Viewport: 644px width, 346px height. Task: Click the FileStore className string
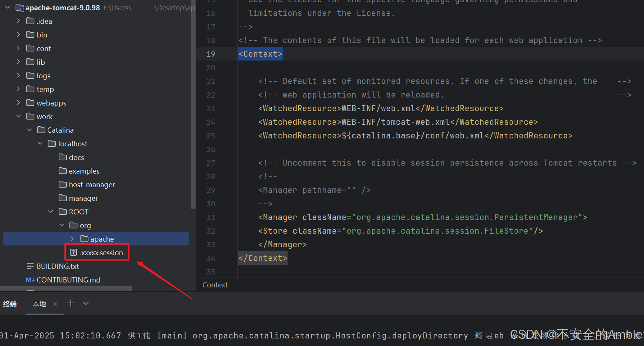click(x=437, y=231)
